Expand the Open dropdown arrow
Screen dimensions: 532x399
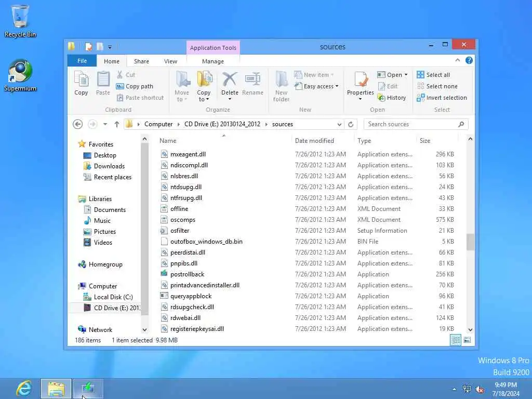click(406, 75)
